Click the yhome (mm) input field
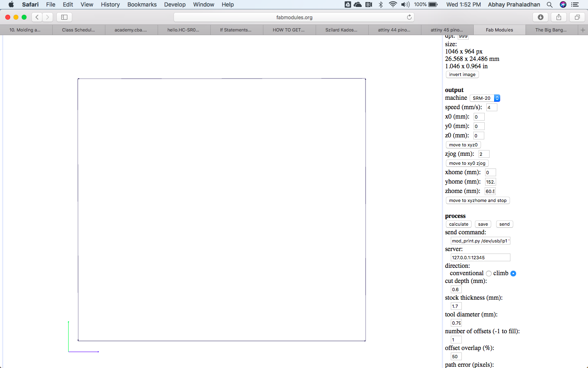This screenshot has width=588, height=368. 490,182
